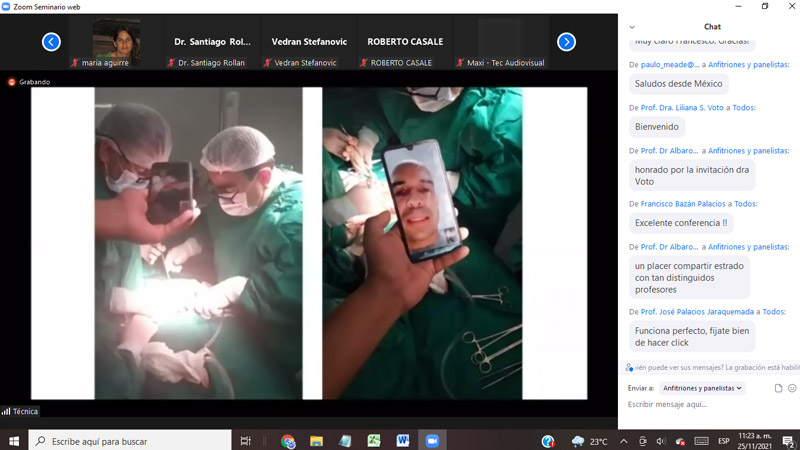Select ROBERTO CASALE participant tile

405,42
